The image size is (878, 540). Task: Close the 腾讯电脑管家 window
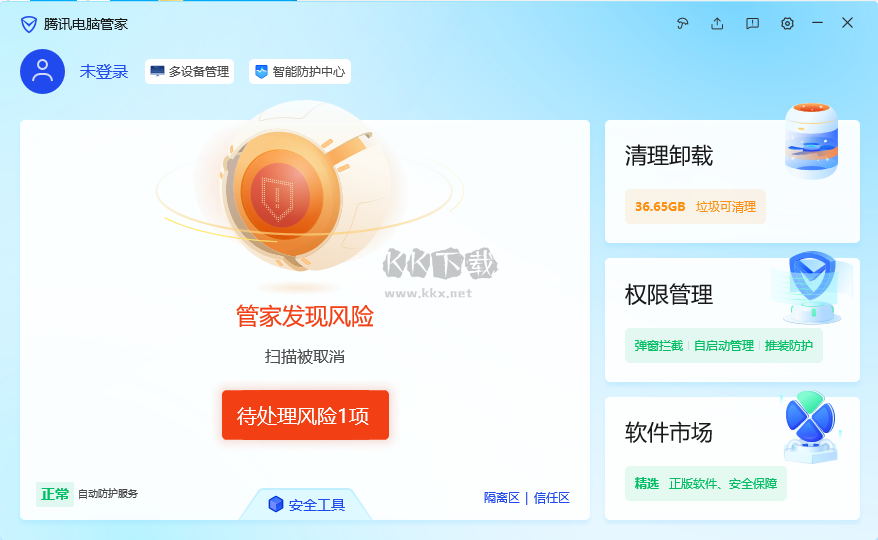847,22
